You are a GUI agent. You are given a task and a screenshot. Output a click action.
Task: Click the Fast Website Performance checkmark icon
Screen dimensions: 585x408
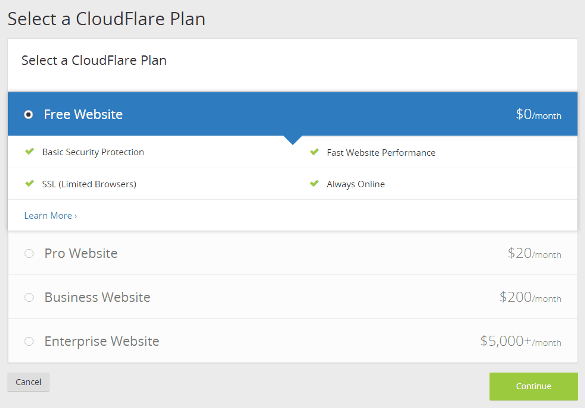(315, 152)
